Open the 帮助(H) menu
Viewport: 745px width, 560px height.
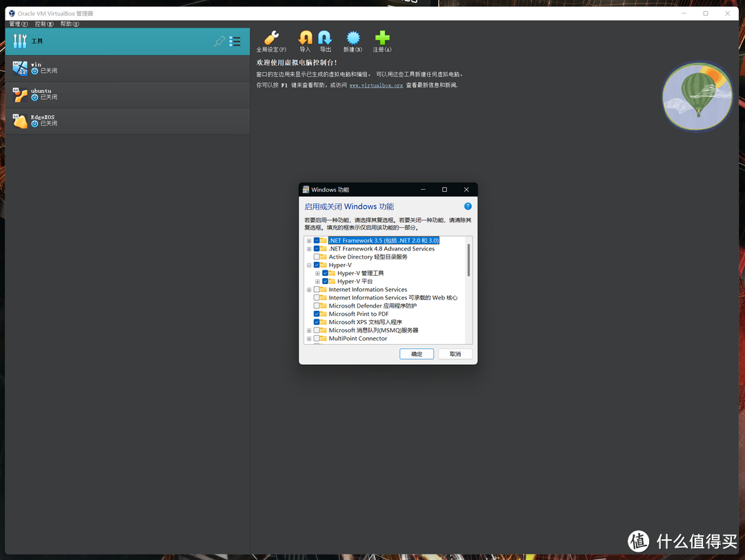point(70,23)
